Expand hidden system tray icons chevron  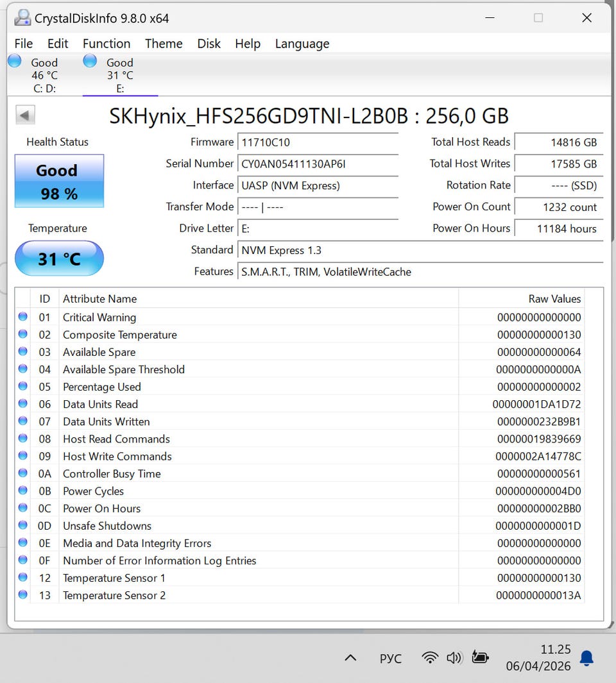pos(350,658)
